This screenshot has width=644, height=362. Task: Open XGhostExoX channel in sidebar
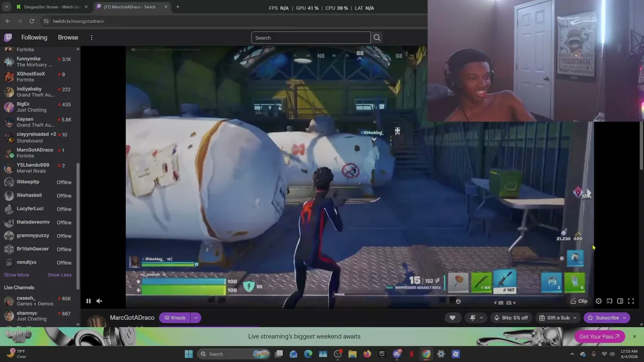[39, 77]
